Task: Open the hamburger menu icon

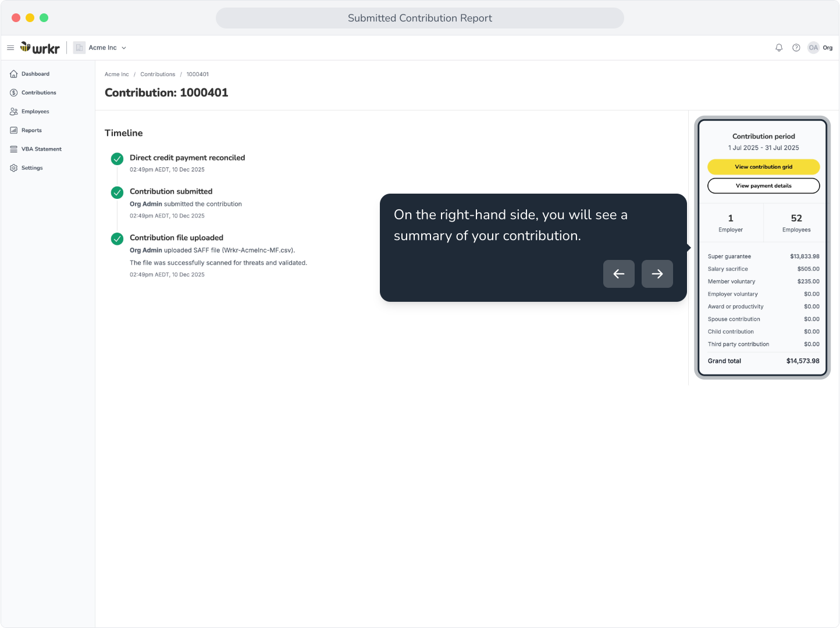Action: coord(10,48)
